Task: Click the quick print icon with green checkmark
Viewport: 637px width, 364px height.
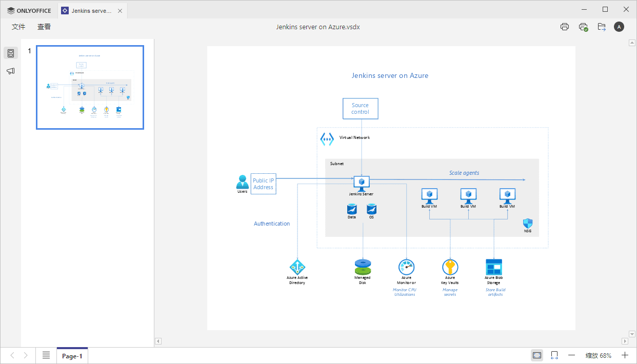Action: pyautogui.click(x=583, y=27)
